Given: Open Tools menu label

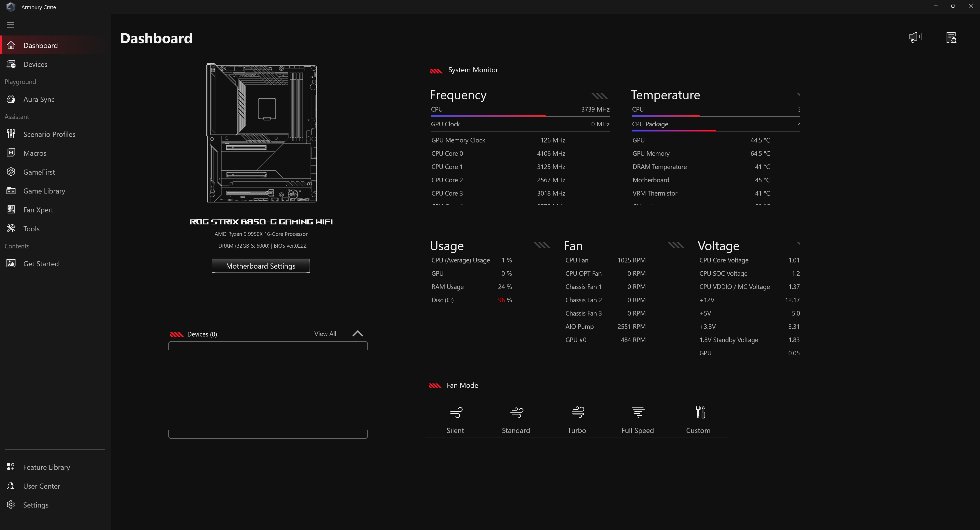Looking at the screenshot, I should 32,229.
